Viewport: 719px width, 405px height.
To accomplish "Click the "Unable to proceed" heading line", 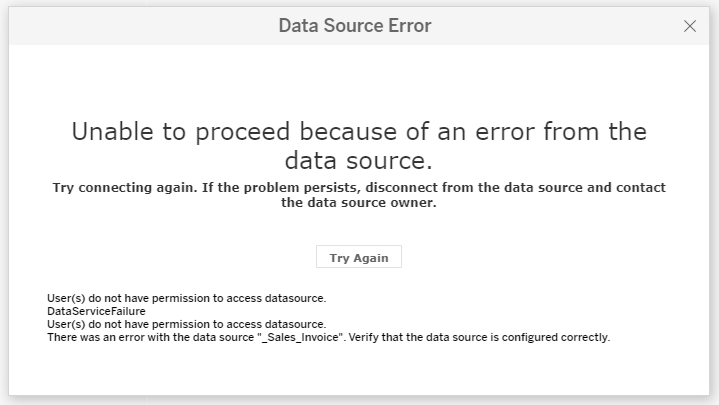I will click(x=359, y=132).
